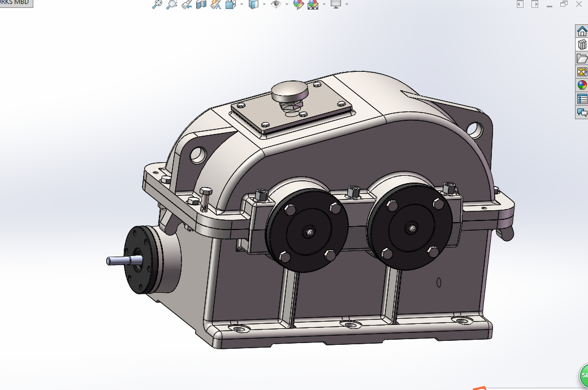Expand the View Settings dropdown arrow
Screen dimensions: 588x390
[x=347, y=4]
